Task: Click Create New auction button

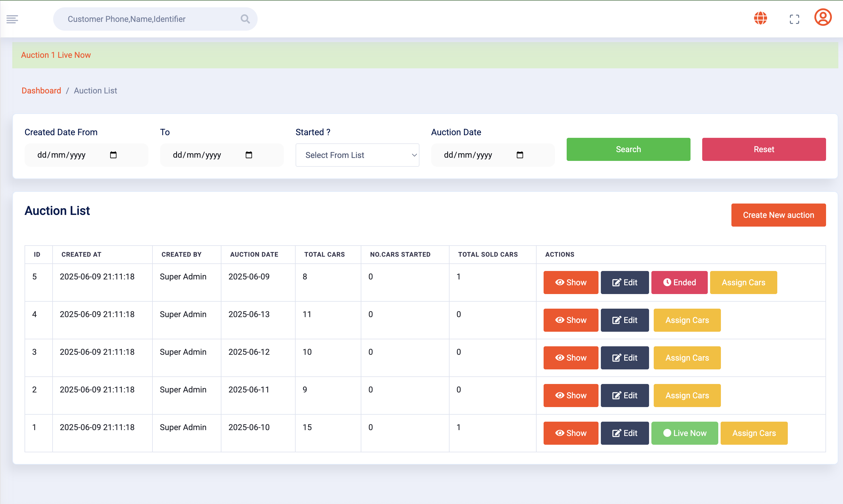Action: [x=778, y=215]
